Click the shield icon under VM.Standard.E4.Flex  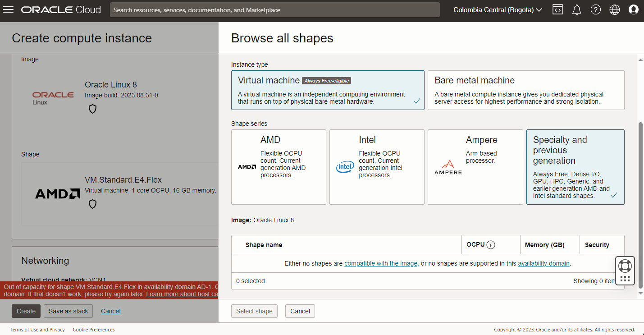click(x=92, y=204)
